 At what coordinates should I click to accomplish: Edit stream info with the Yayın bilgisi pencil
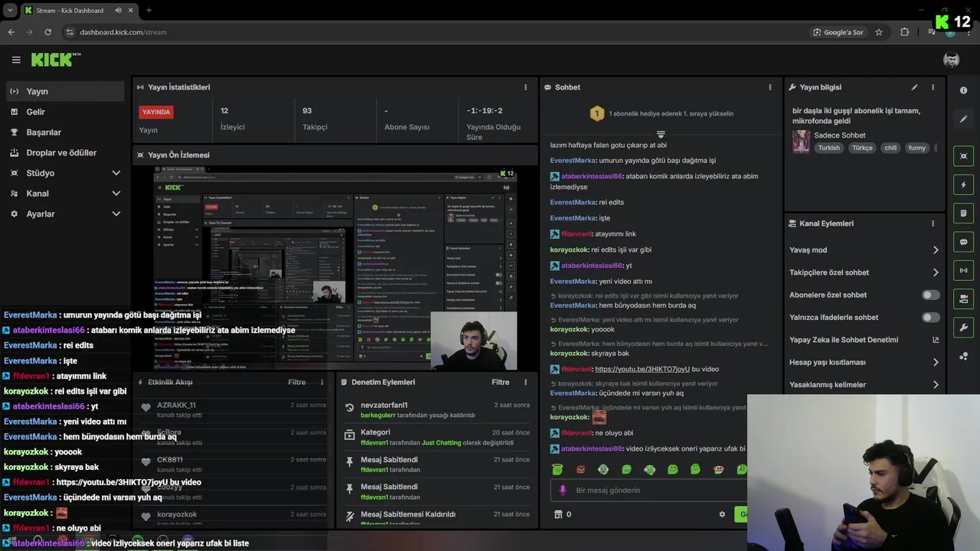[914, 87]
